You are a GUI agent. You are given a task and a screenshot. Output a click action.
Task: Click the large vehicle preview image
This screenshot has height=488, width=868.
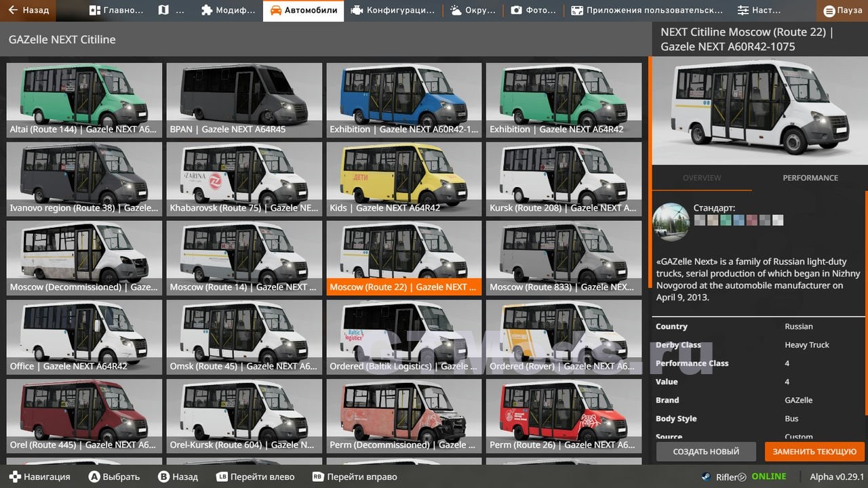(759, 110)
